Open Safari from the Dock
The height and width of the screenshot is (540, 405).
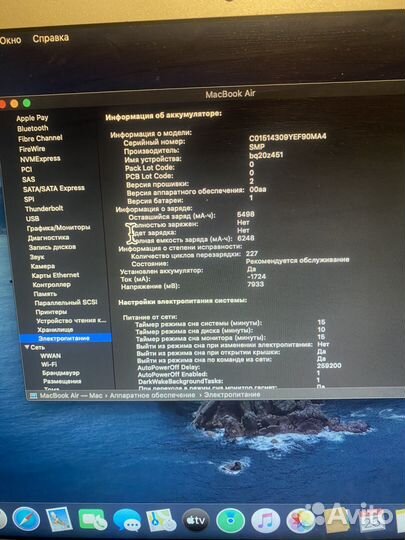(26, 519)
